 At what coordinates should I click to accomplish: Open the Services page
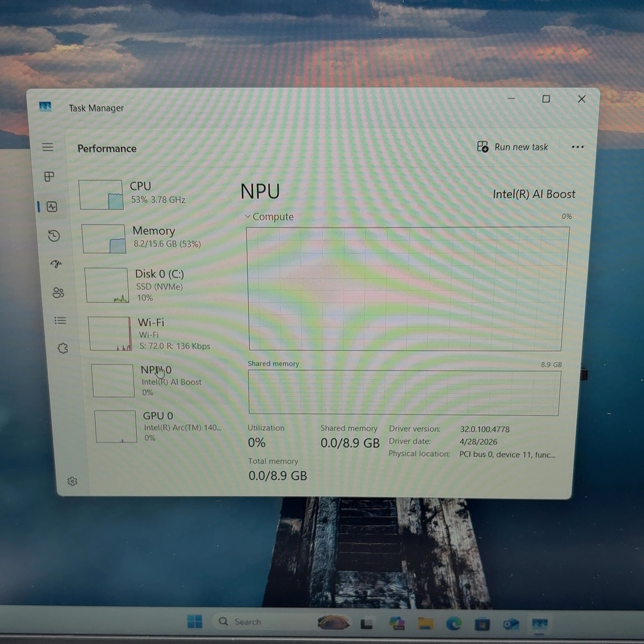coord(63,348)
